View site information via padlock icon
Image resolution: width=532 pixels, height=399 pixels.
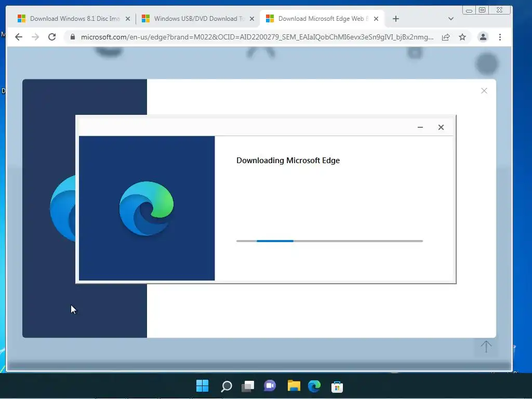tap(72, 37)
